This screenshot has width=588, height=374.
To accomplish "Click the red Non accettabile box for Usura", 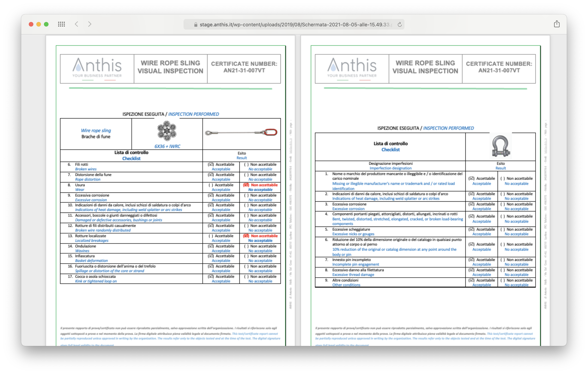I will click(246, 185).
